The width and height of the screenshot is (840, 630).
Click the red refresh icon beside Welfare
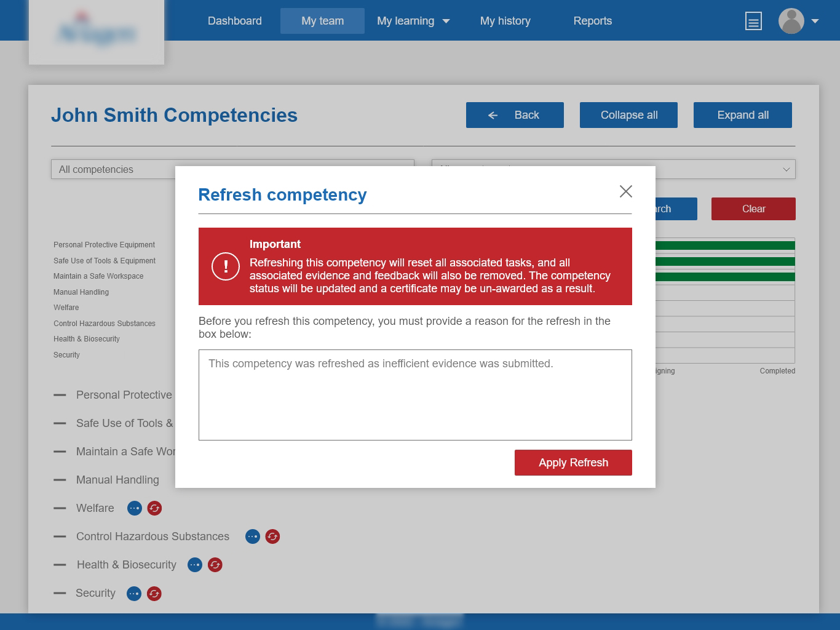click(154, 508)
